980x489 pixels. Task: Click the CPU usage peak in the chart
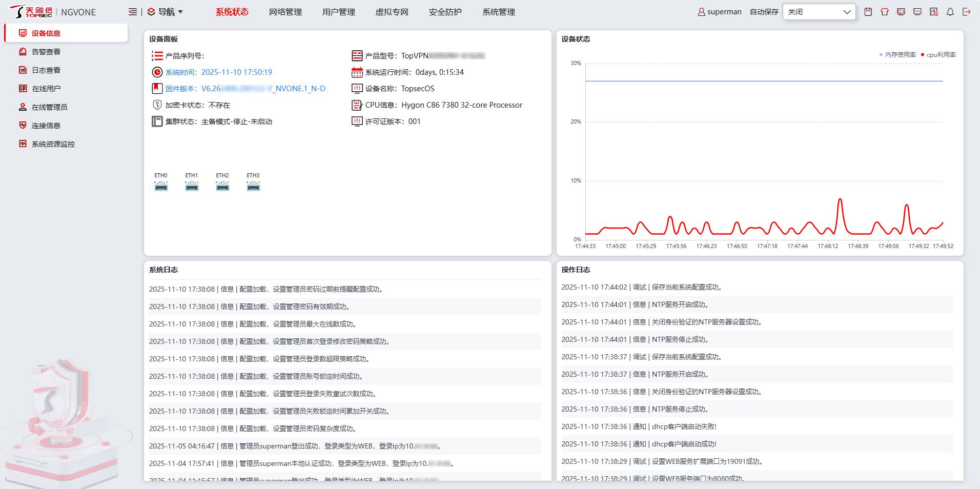click(840, 200)
